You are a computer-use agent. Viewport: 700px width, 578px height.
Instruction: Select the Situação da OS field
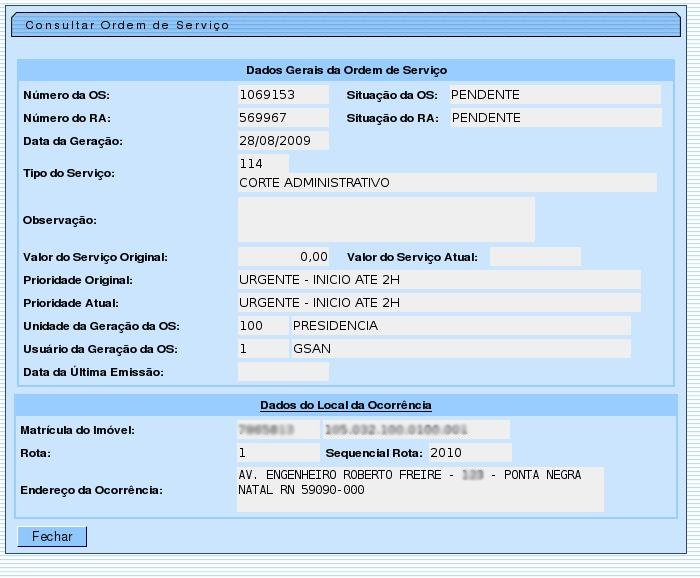coord(555,95)
